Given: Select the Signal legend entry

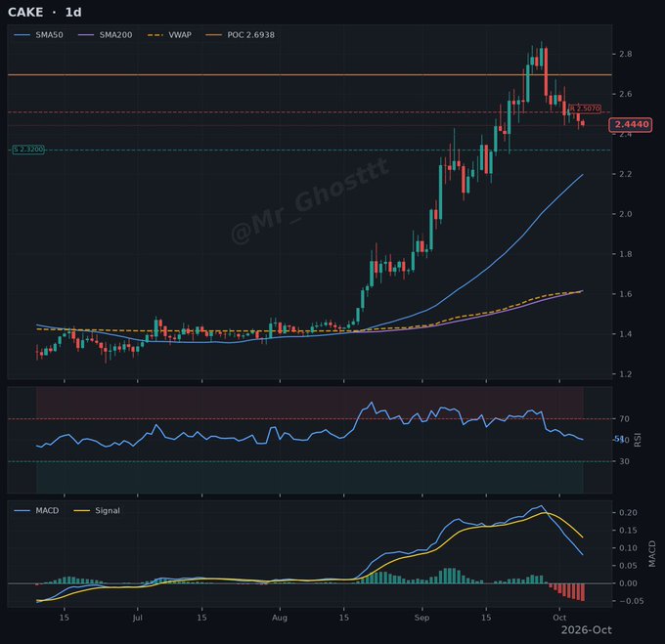Looking at the screenshot, I should 97,511.
